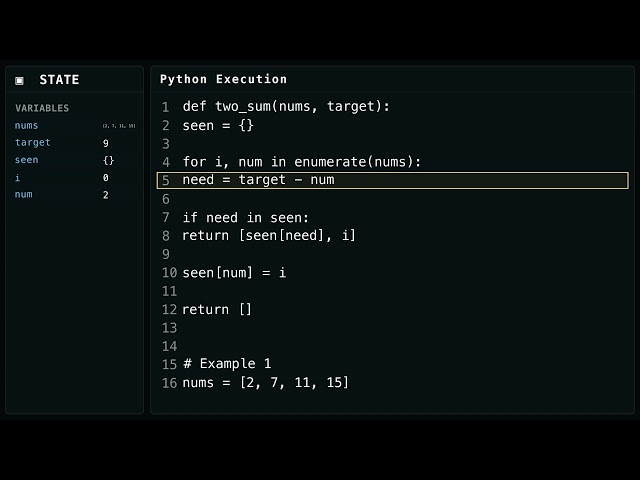This screenshot has height=480, width=640.
Task: Click highlighted line need = target - num
Action: point(393,180)
